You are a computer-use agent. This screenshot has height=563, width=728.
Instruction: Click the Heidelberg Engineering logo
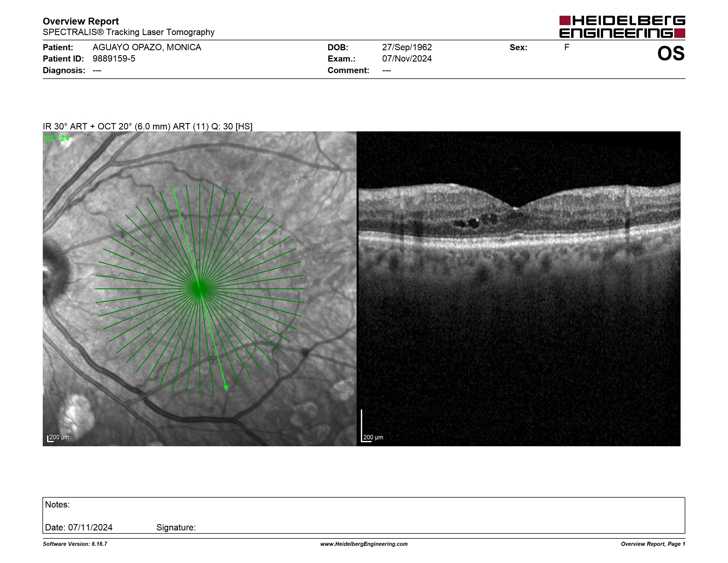point(622,27)
